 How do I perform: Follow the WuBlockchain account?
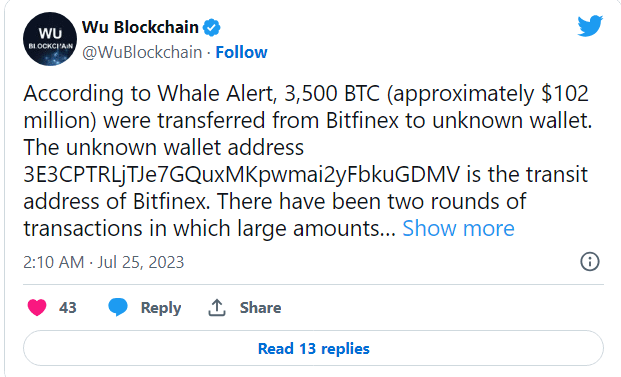(241, 52)
